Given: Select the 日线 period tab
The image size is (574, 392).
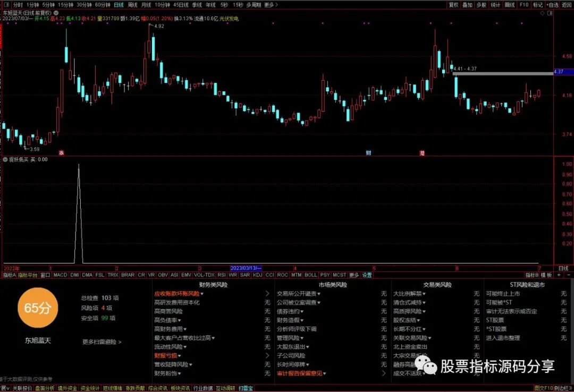Looking at the screenshot, I should (x=119, y=5).
